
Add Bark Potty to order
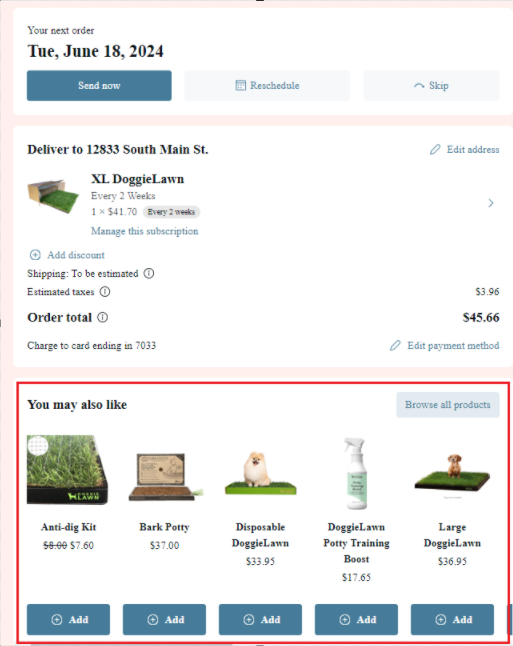[164, 620]
